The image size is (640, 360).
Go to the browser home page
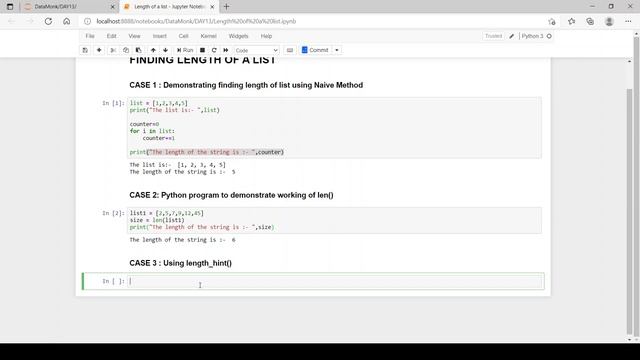pyautogui.click(x=67, y=21)
